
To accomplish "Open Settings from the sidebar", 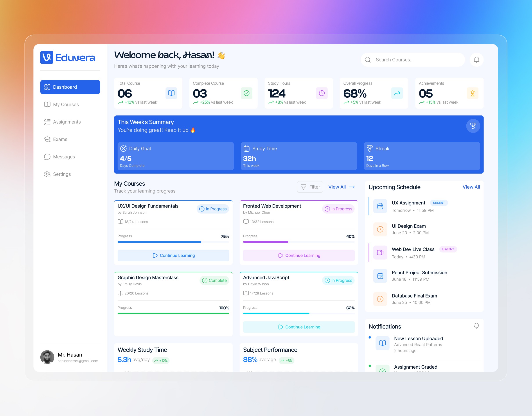I will [x=62, y=174].
